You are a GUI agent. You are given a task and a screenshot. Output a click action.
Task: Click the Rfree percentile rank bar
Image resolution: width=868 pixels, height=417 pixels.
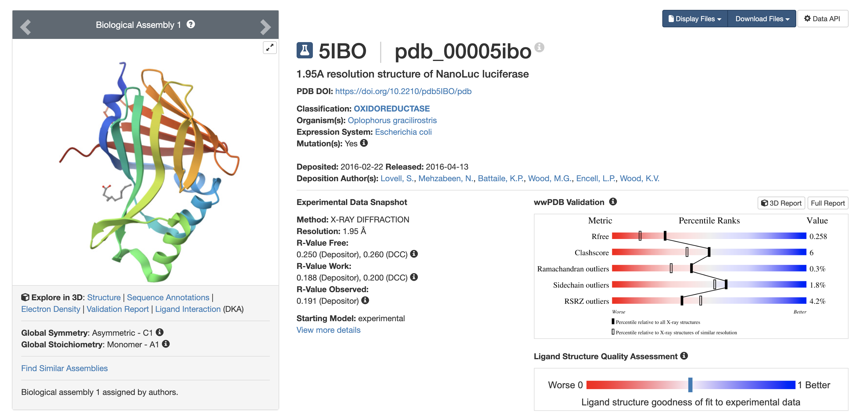[709, 236]
